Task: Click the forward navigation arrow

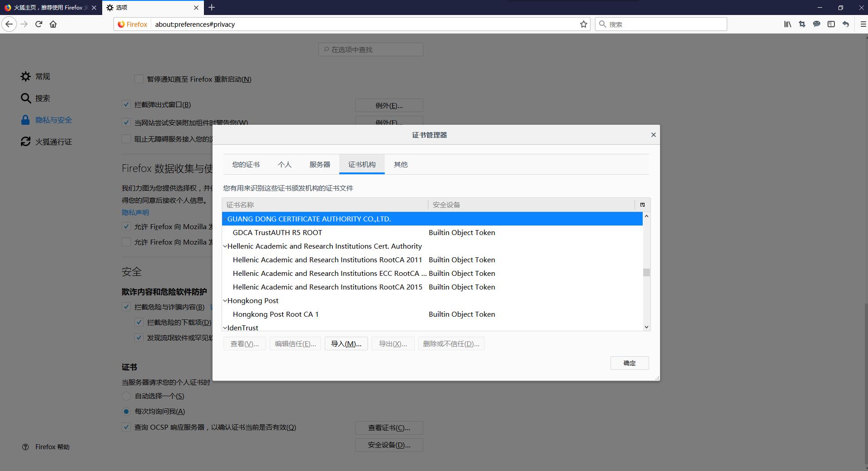Action: (25, 24)
